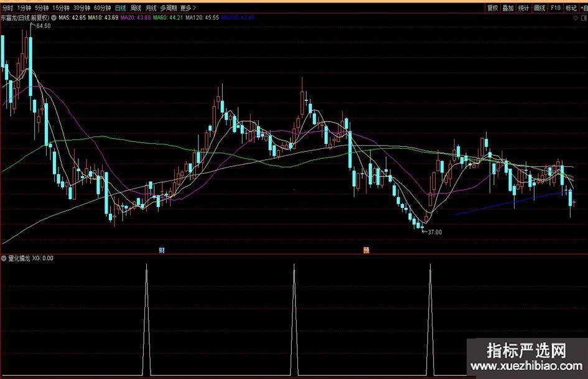Click the XG: 0.00 value
This screenshot has height=379, width=588.
coord(43,258)
